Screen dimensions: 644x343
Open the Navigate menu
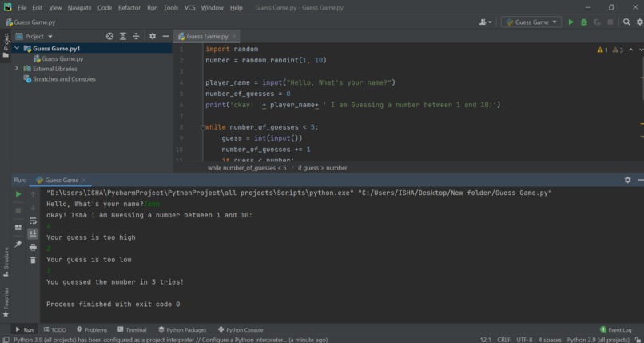(x=79, y=7)
